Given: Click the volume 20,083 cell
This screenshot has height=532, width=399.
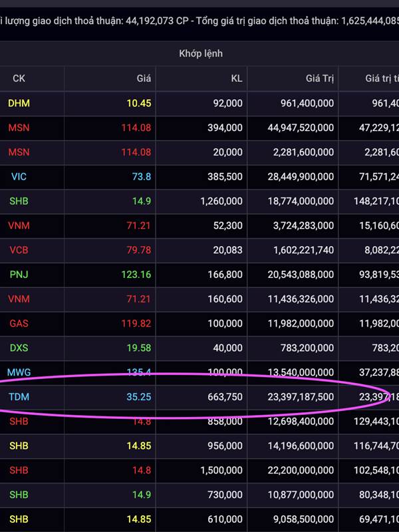Looking at the screenshot, I should click(227, 250).
